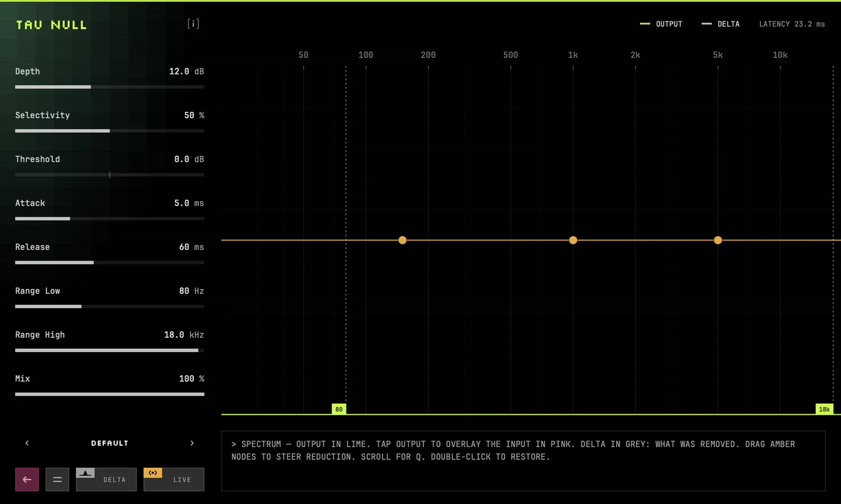Click the 18k high range marker tag

pos(824,409)
